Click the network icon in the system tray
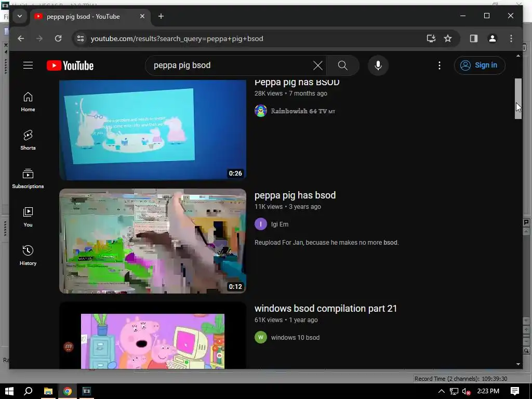 click(454, 391)
